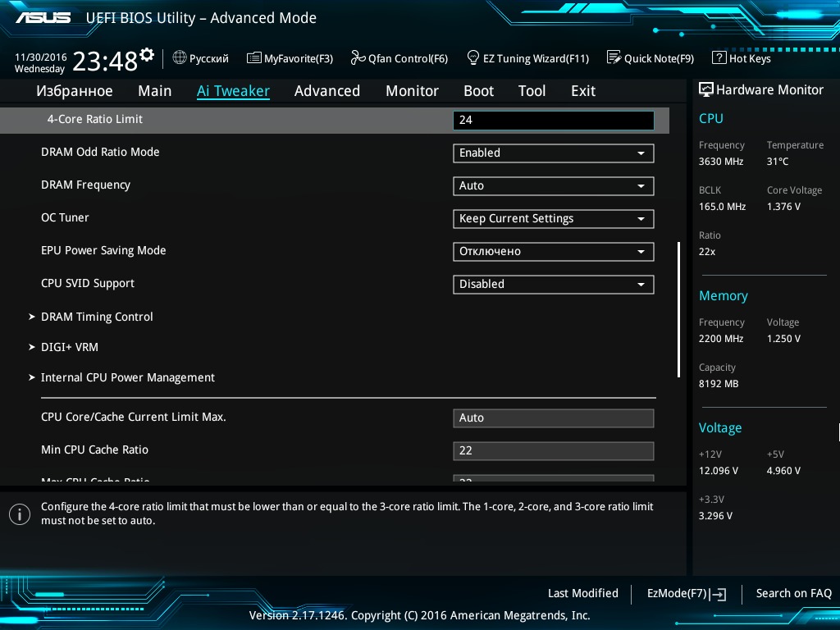The height and width of the screenshot is (630, 840).
Task: Select the 4-Core Ratio Limit label
Action: point(95,119)
